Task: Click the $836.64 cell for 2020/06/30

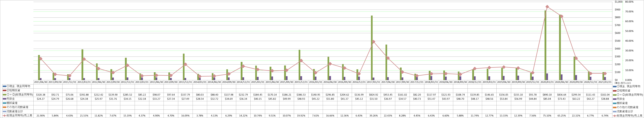Action: tap(562, 95)
